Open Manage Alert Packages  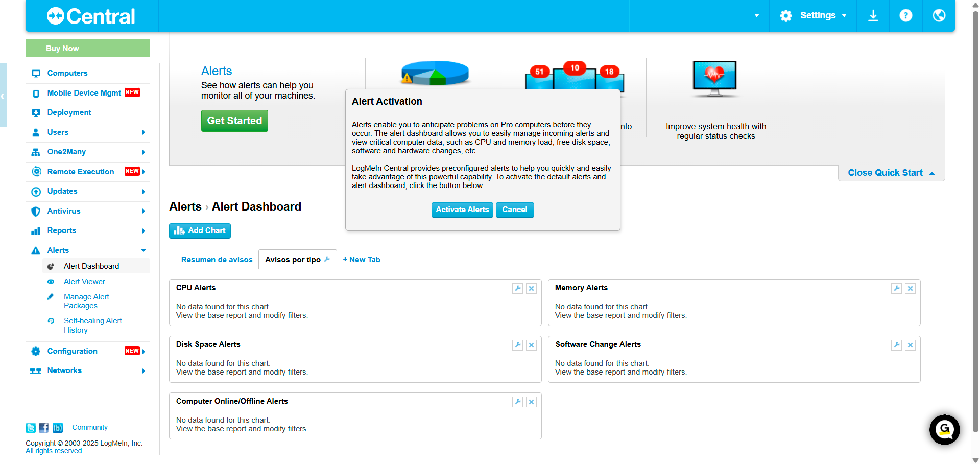tap(86, 301)
